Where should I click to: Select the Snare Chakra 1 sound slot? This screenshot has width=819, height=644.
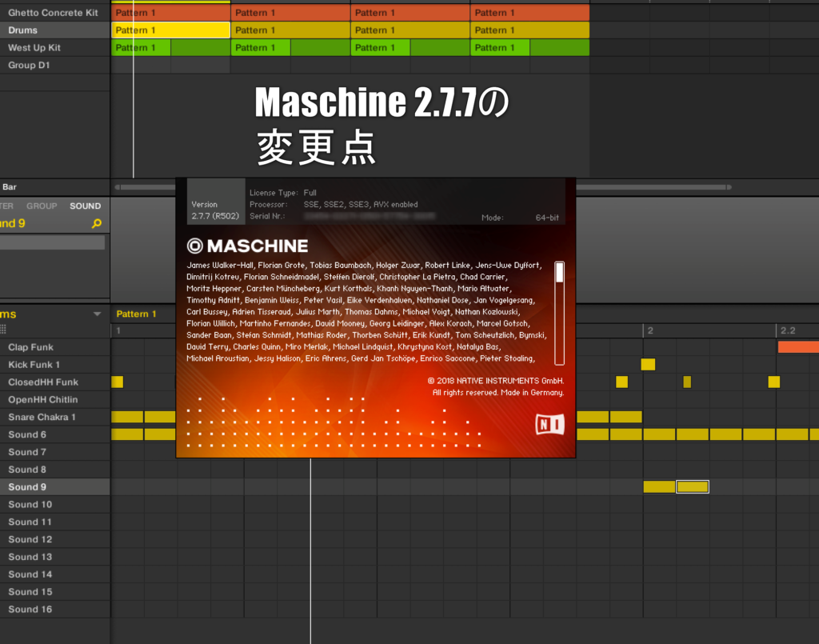pos(42,417)
